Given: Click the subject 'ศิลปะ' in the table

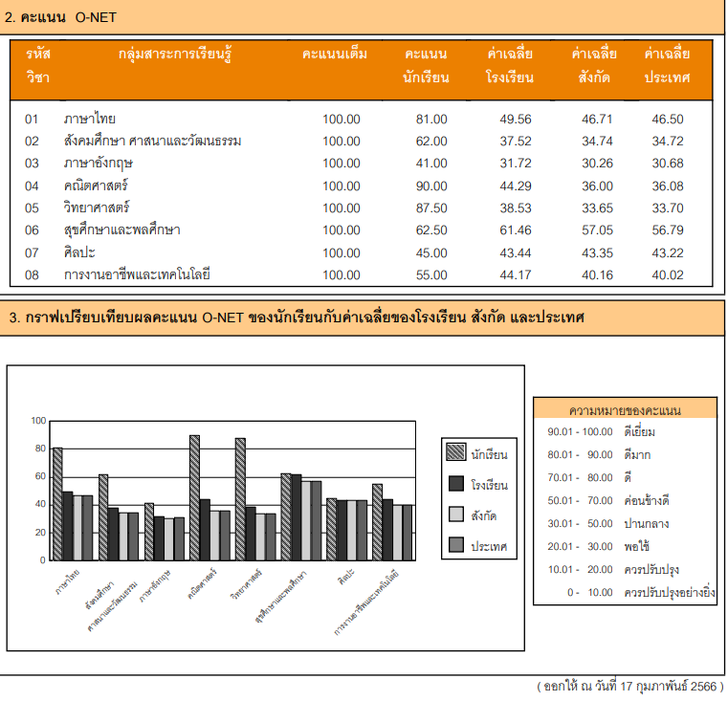Looking at the screenshot, I should pos(79,252).
